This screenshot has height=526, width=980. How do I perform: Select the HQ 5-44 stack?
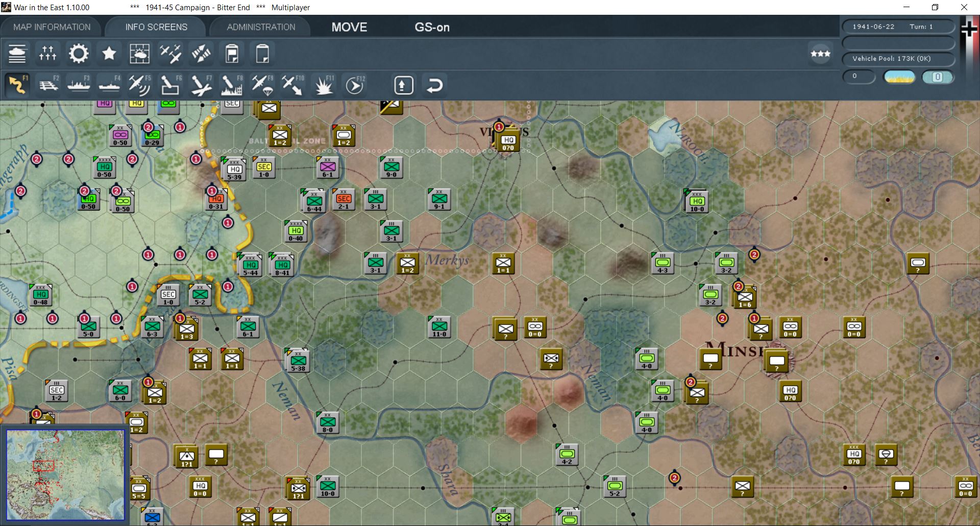pos(250,264)
